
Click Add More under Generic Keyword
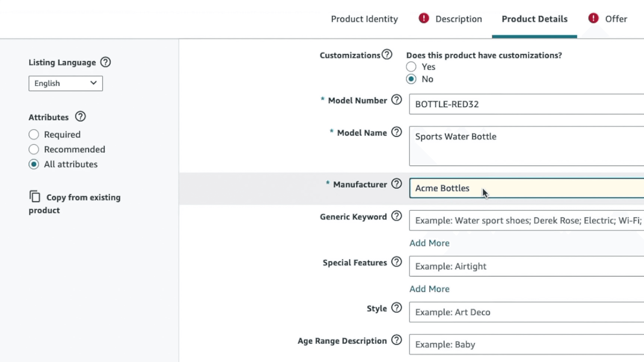[x=429, y=243]
